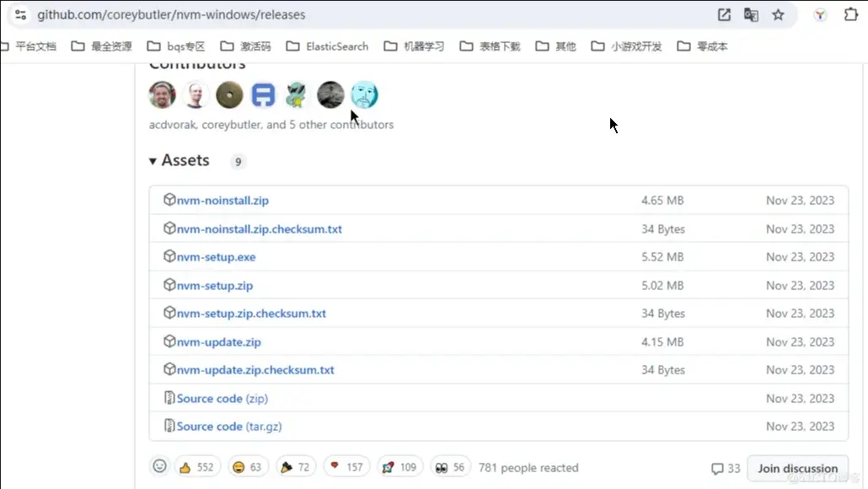Collapse the Assets section triangle
Image resolution: width=868 pixels, height=489 pixels.
pyautogui.click(x=153, y=161)
